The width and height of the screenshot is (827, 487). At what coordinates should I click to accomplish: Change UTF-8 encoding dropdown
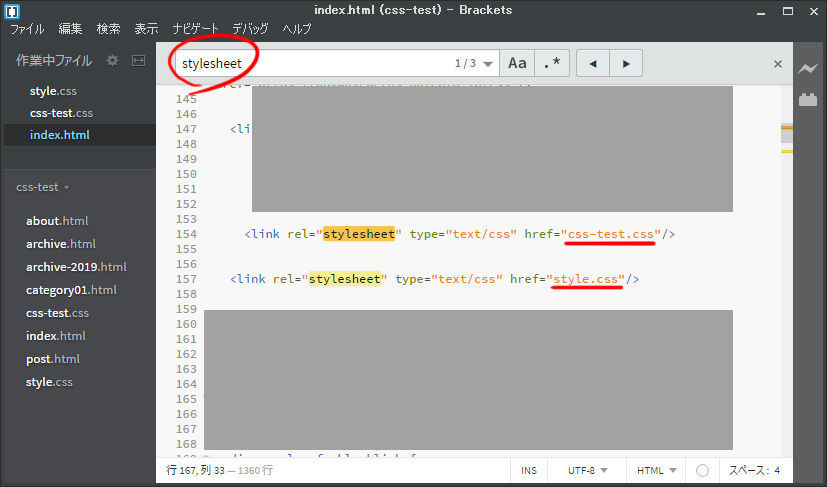(x=588, y=471)
